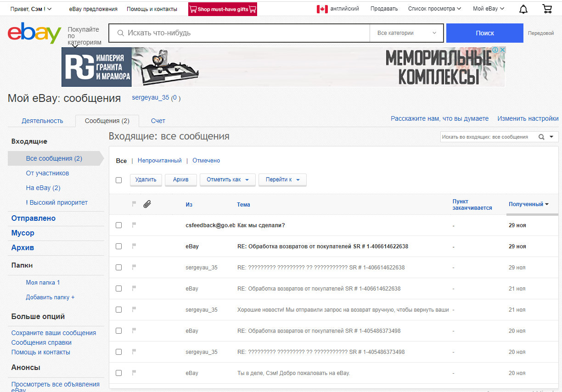Screen dimensions: 562x392
Task: Check the bold eBay RE: Обработка message
Action: (x=118, y=246)
